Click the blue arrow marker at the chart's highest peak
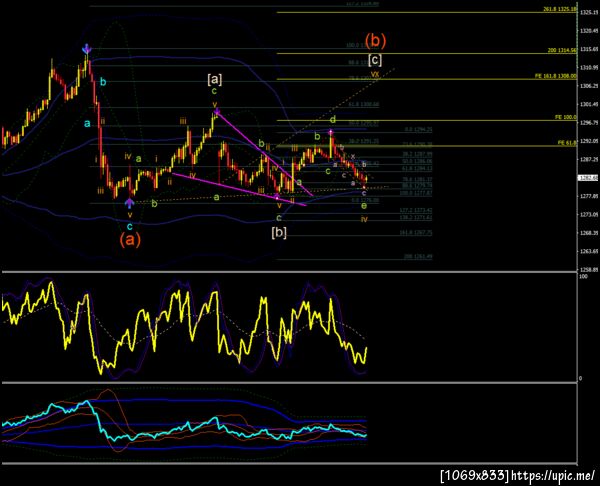This screenshot has width=600, height=486. 87,49
